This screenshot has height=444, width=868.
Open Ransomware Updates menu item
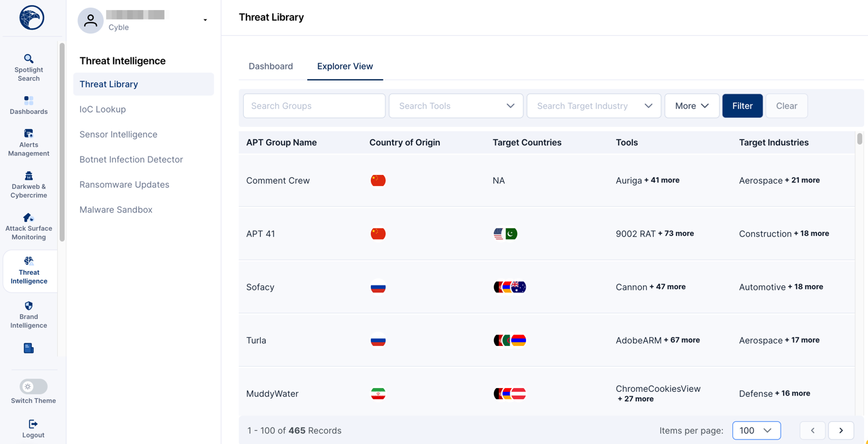click(124, 185)
